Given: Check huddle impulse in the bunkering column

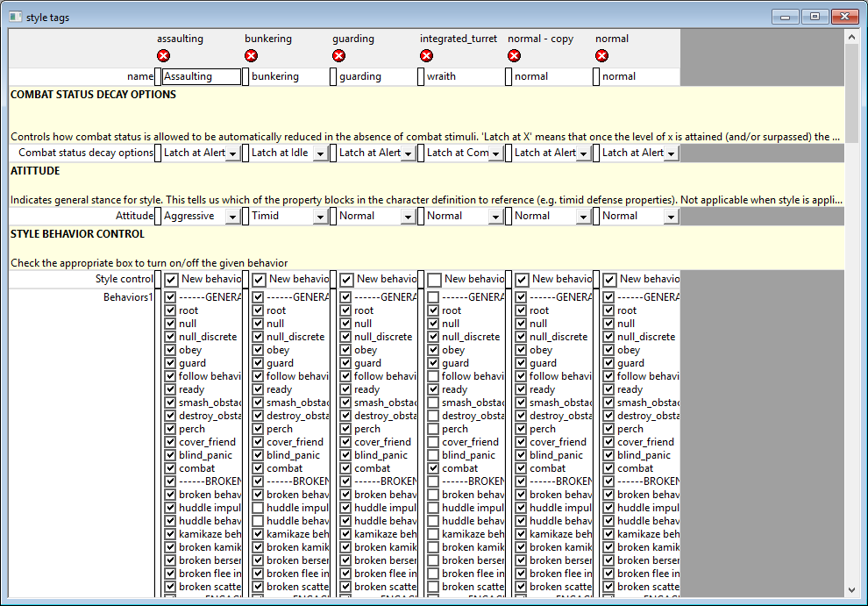Looking at the screenshot, I should tap(258, 508).
